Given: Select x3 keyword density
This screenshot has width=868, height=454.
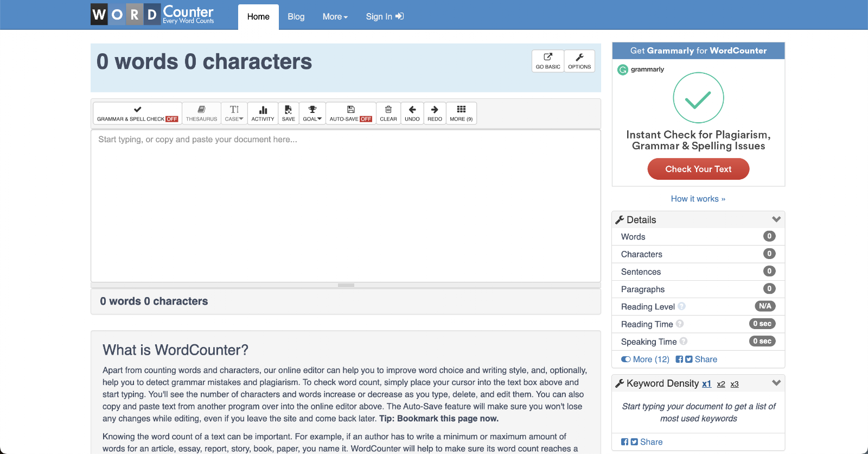Looking at the screenshot, I should coord(735,384).
